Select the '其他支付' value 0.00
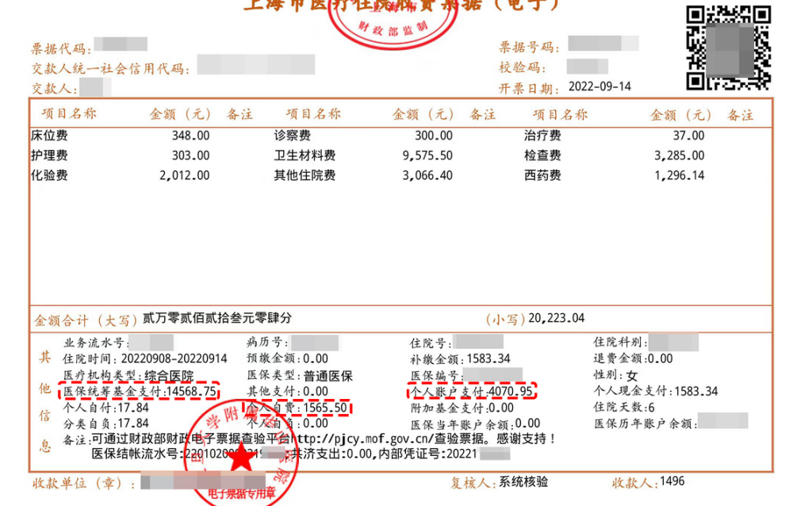The width and height of the screenshot is (812, 506). 316,392
